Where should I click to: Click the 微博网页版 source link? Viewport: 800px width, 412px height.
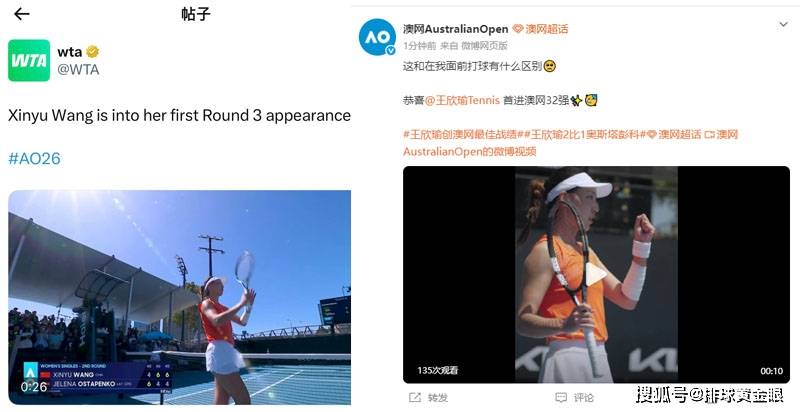click(x=484, y=46)
